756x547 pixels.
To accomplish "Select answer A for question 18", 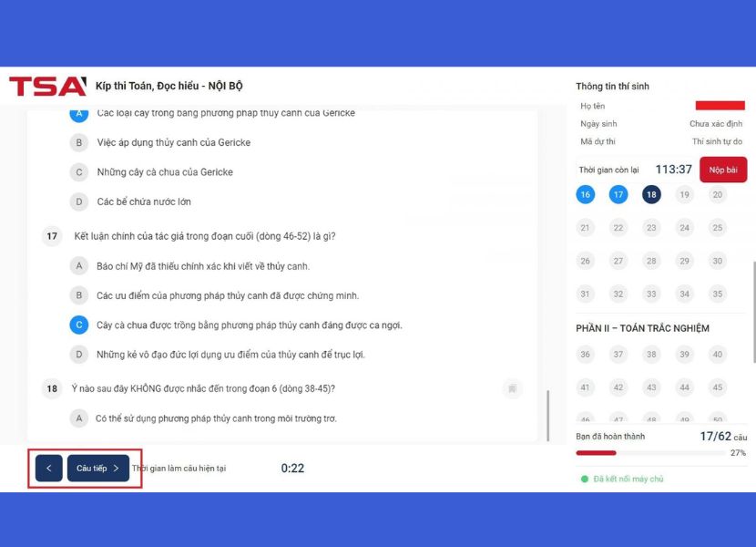I will tap(79, 418).
